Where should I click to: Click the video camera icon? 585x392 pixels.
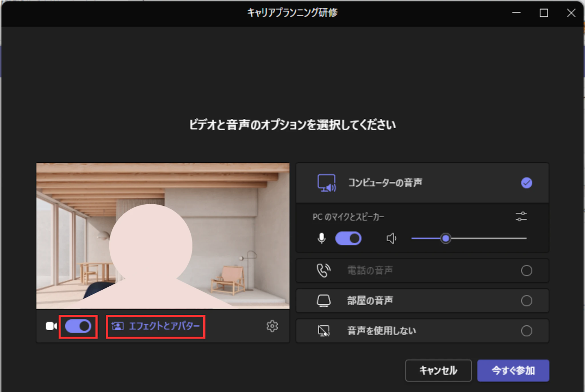[51, 326]
